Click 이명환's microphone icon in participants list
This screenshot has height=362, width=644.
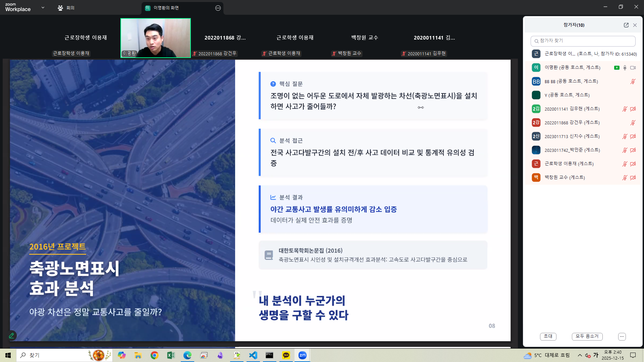pos(625,67)
